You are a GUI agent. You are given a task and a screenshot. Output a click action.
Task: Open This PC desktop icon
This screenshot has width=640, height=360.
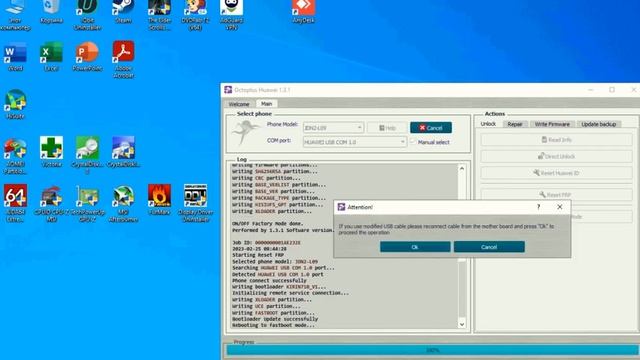click(x=16, y=14)
